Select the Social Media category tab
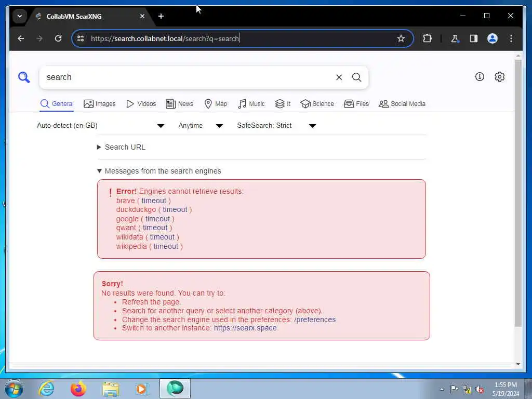Screen dimensions: 532x399 [402, 104]
